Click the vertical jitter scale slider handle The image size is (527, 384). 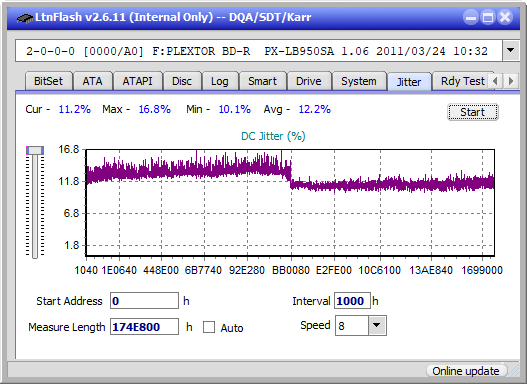tap(35, 150)
